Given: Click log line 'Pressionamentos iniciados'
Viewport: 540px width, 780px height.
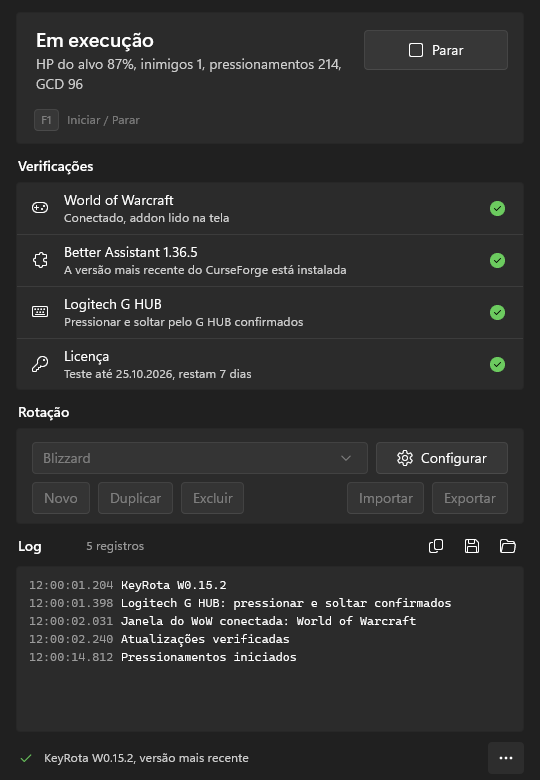Looking at the screenshot, I should tap(208, 657).
